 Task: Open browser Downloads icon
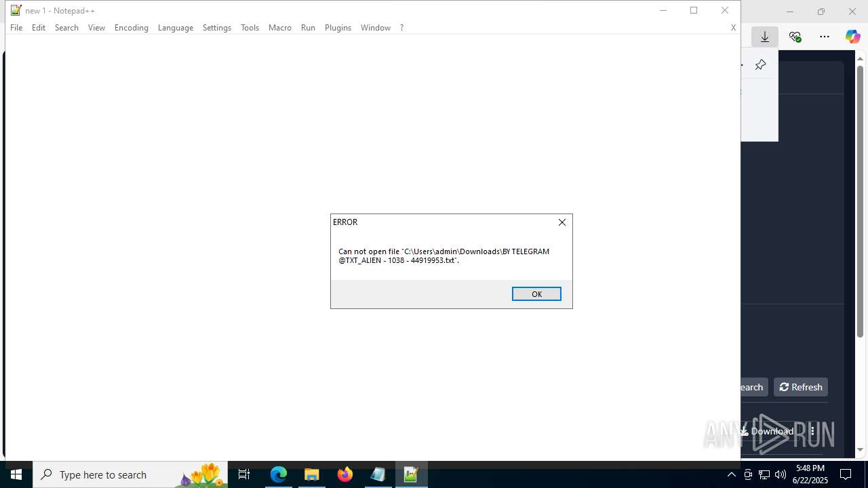[x=765, y=37]
